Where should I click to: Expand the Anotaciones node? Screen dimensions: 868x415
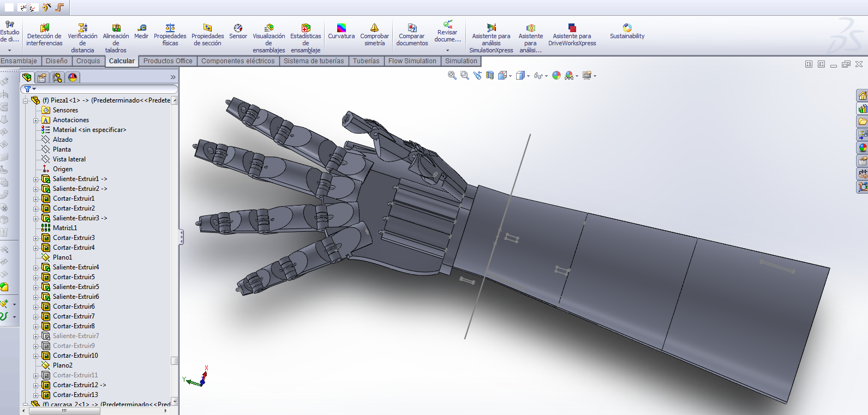[36, 121]
